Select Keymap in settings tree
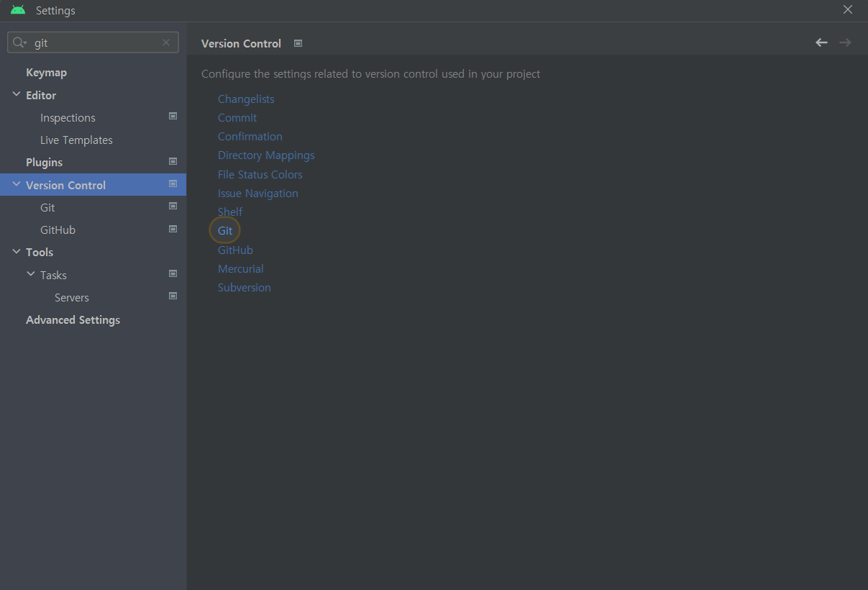868x590 pixels. coord(46,73)
